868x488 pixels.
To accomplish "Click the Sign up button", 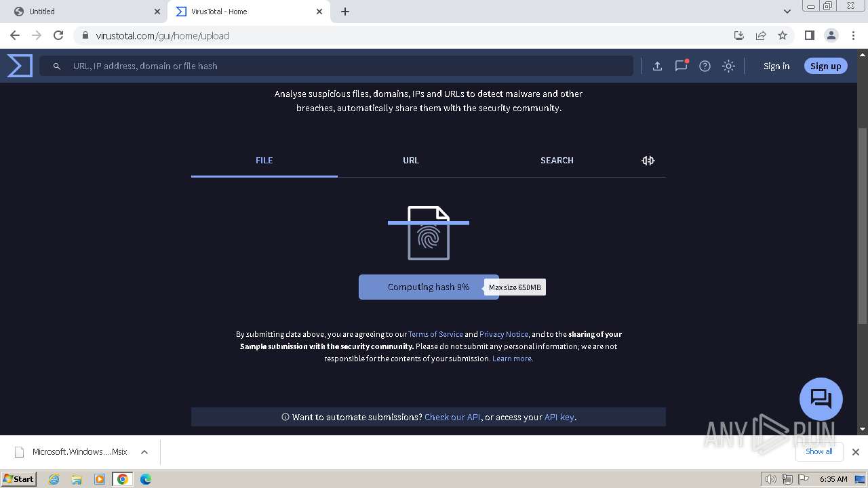I will click(x=825, y=66).
